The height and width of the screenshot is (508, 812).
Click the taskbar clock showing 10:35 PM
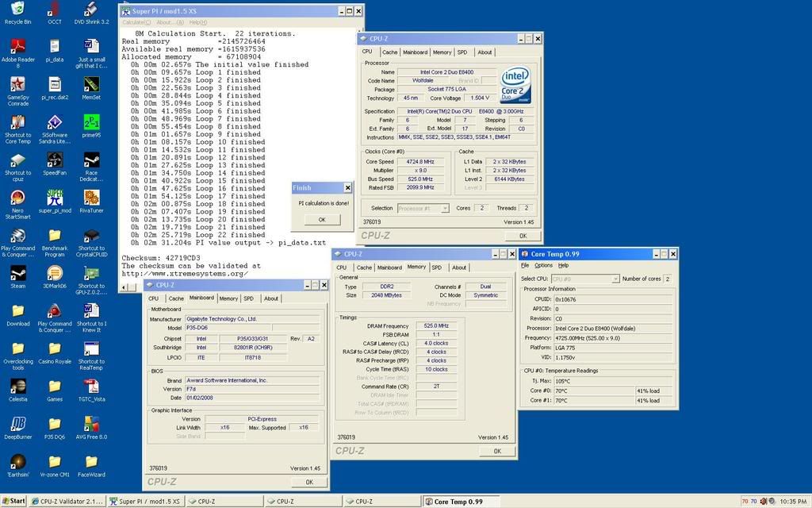point(793,502)
